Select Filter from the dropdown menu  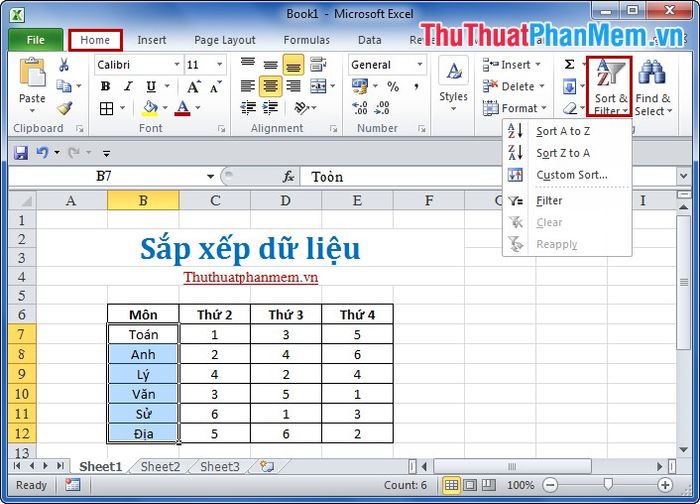pyautogui.click(x=567, y=201)
